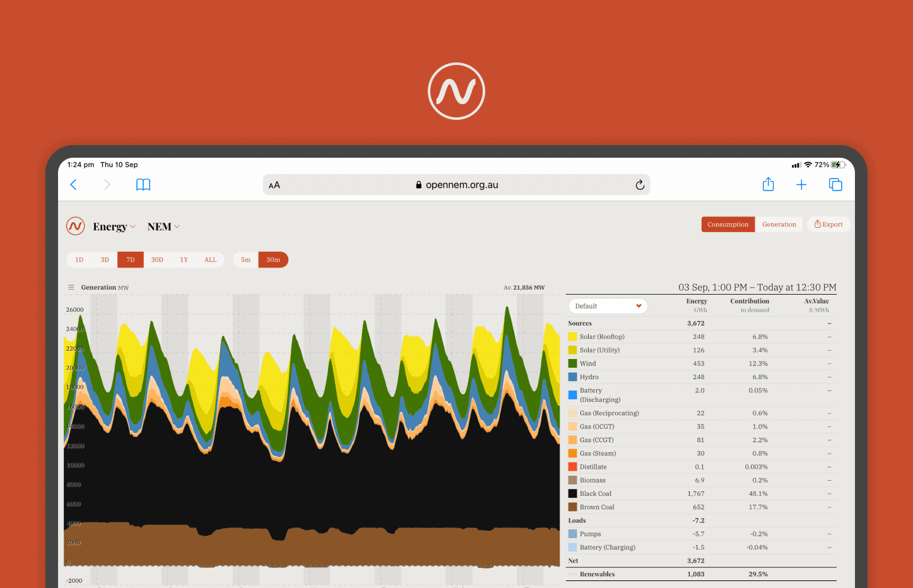Click the Contribution to demand column header
This screenshot has width=913, height=588.
(750, 305)
